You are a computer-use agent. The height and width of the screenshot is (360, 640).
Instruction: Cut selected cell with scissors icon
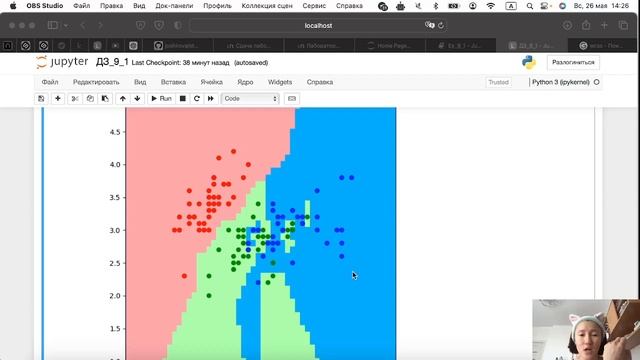(x=75, y=98)
